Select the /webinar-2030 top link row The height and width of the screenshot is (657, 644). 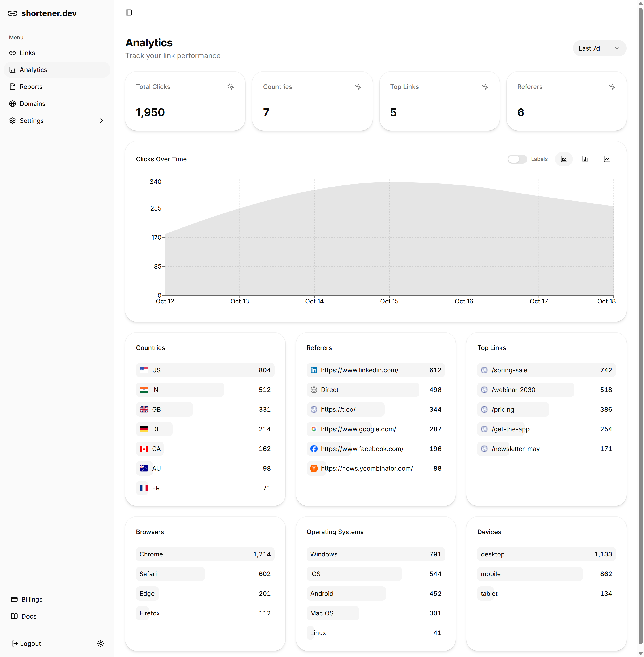546,390
